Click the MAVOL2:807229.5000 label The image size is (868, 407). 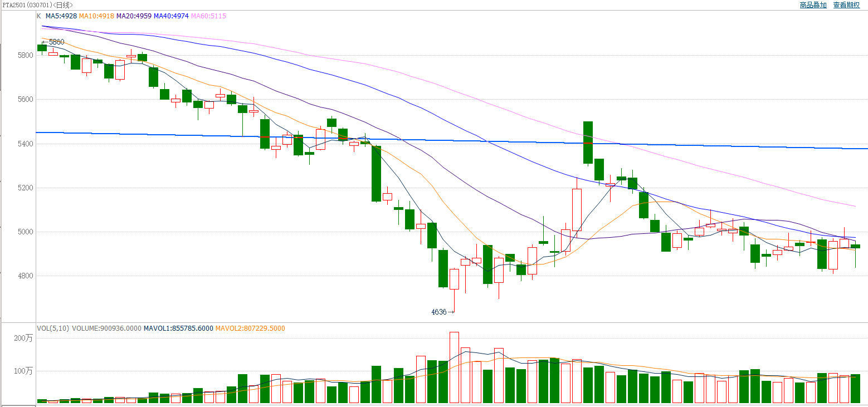tap(250, 328)
